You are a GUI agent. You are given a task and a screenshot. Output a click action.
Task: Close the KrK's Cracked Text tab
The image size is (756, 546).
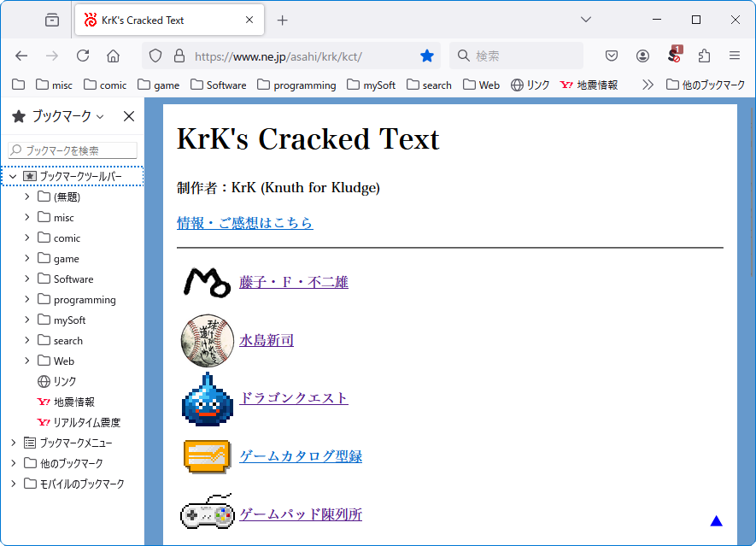[x=249, y=20]
